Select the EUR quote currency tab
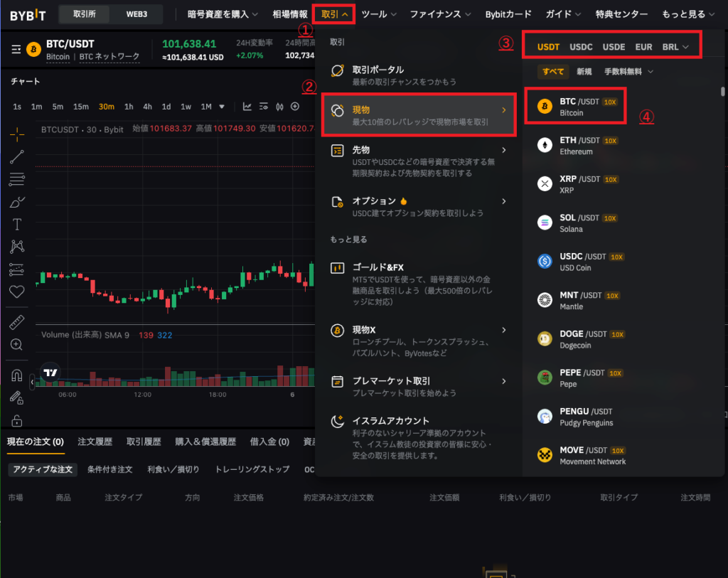This screenshot has width=728, height=578. pyautogui.click(x=643, y=47)
